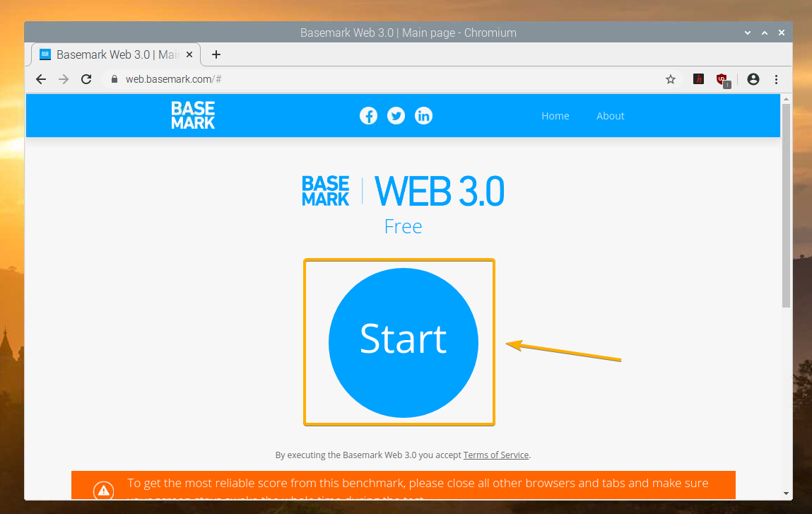Click the vertical scrollbar thumb
Viewport: 812px width, 514px height.
pos(786,206)
